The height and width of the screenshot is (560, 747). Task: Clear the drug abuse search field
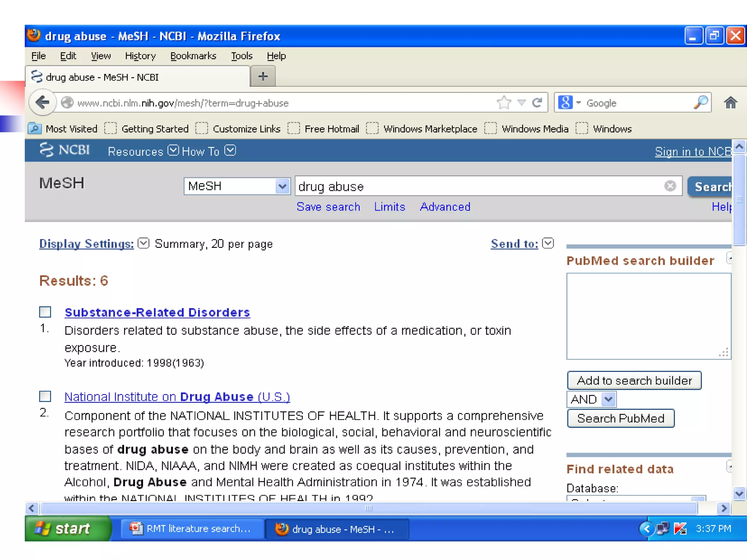(x=670, y=186)
